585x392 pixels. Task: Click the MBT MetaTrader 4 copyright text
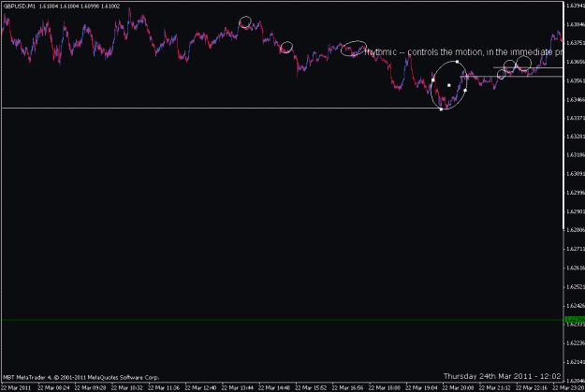click(80, 377)
